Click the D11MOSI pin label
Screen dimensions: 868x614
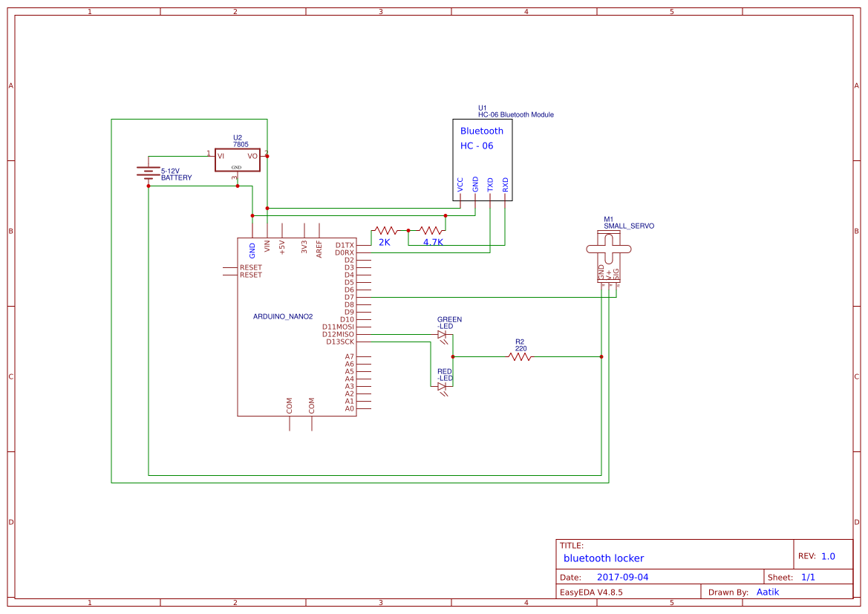pyautogui.click(x=339, y=327)
